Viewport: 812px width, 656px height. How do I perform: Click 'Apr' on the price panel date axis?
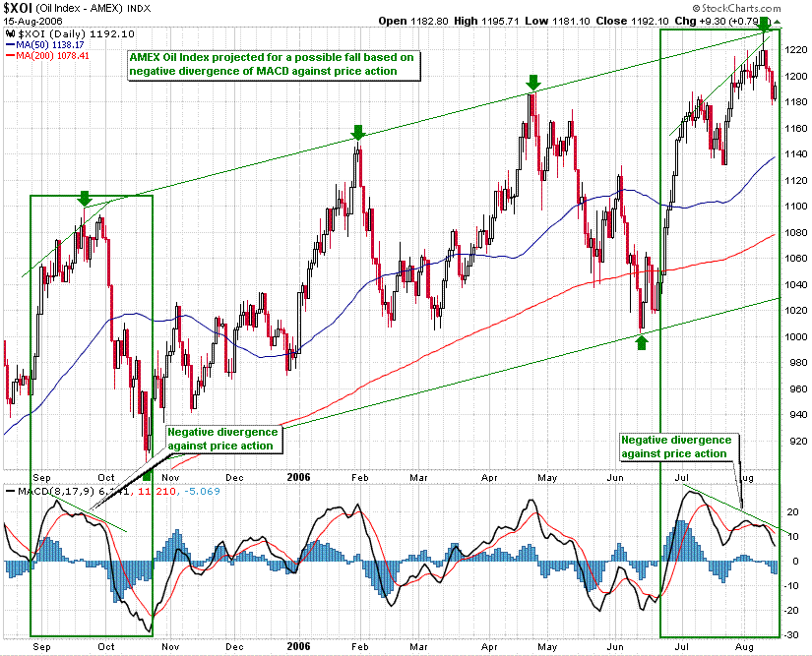point(489,477)
